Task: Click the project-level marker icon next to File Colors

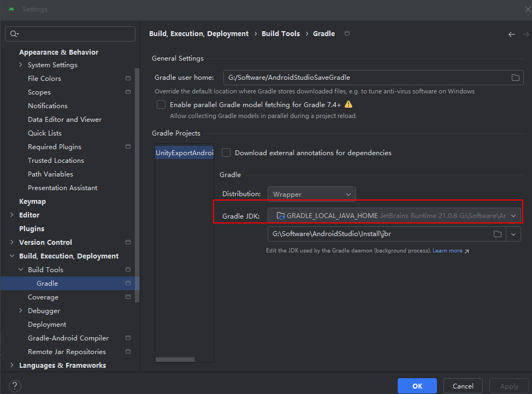Action: (128, 78)
